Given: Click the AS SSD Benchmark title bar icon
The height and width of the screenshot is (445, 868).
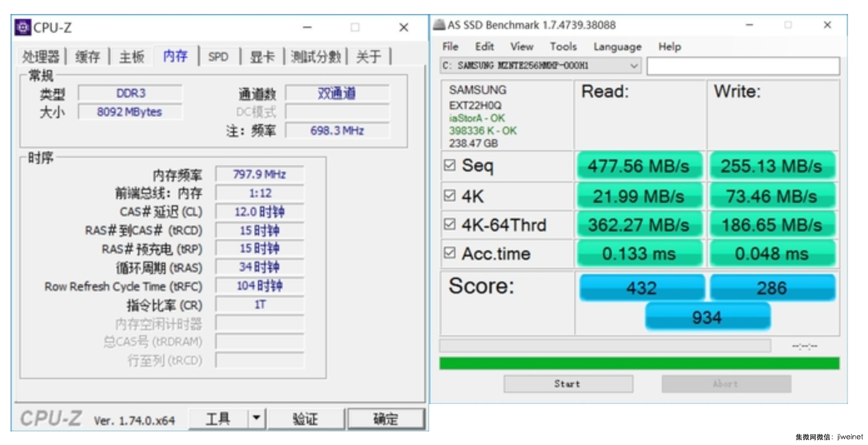Looking at the screenshot, I should point(439,24).
